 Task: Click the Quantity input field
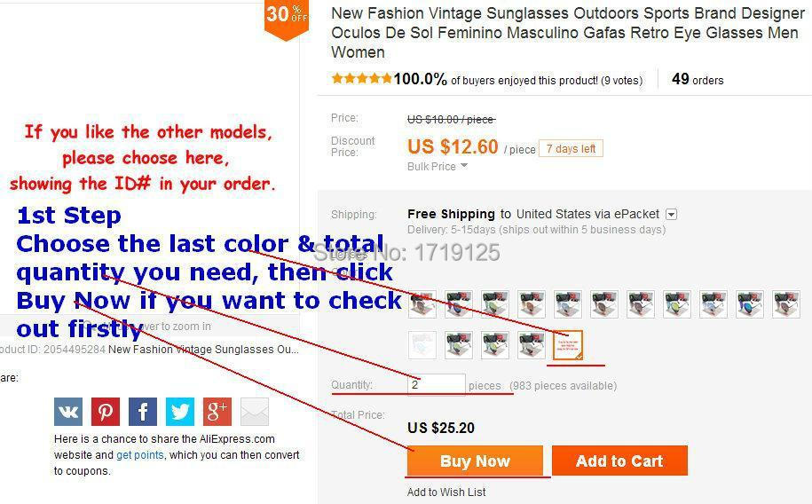(x=436, y=384)
